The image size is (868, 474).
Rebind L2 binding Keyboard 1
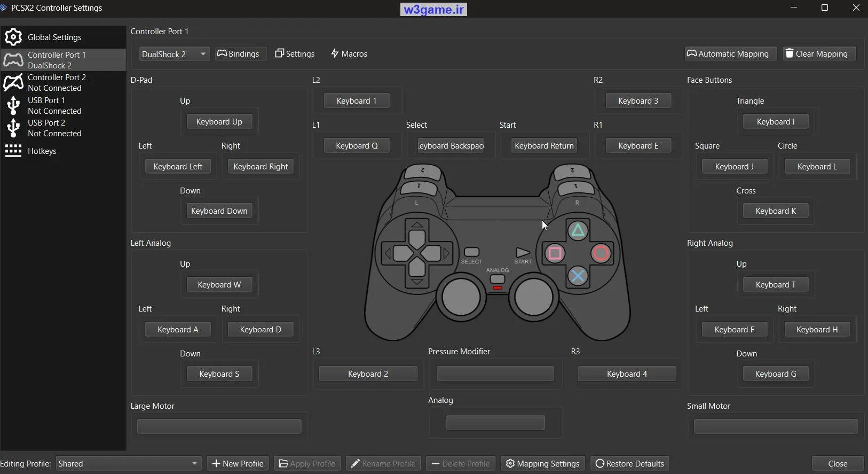pos(357,100)
